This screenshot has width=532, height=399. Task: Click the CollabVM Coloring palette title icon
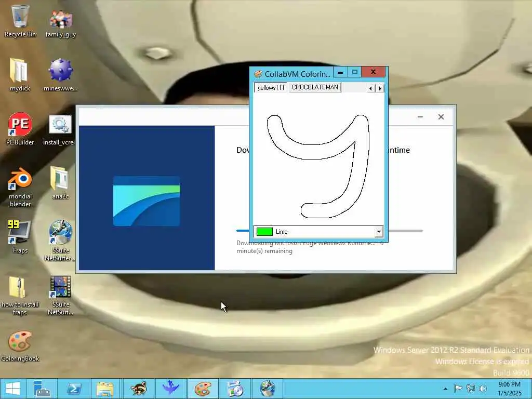pos(258,74)
